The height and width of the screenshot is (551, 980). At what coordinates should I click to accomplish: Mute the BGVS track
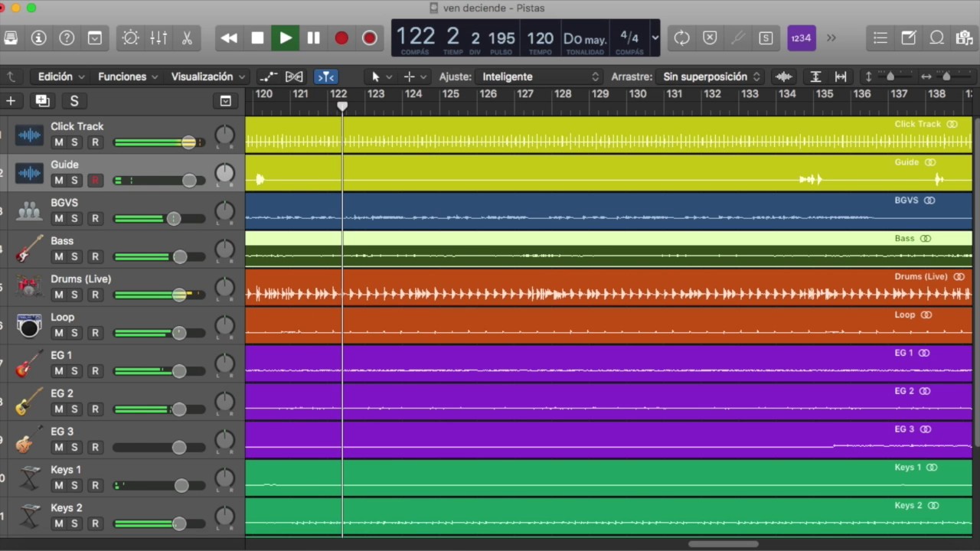click(x=58, y=219)
